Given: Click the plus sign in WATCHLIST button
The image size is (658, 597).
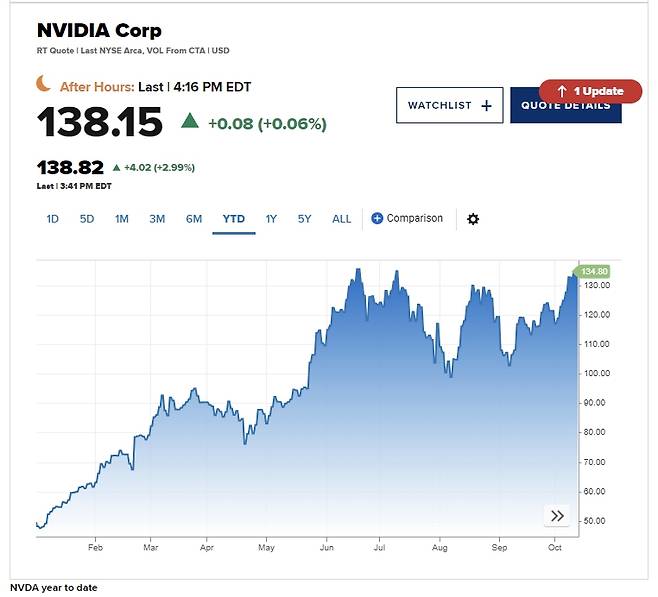Looking at the screenshot, I should (486, 106).
